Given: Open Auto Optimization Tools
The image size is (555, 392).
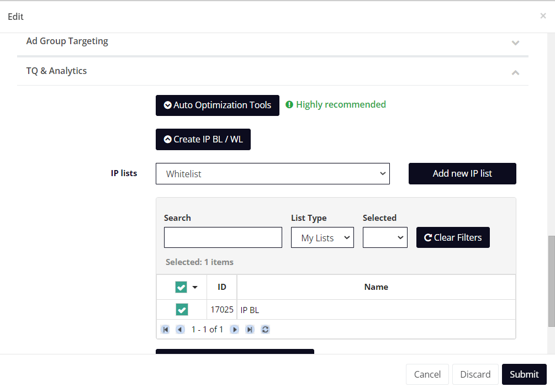Looking at the screenshot, I should pyautogui.click(x=218, y=105).
